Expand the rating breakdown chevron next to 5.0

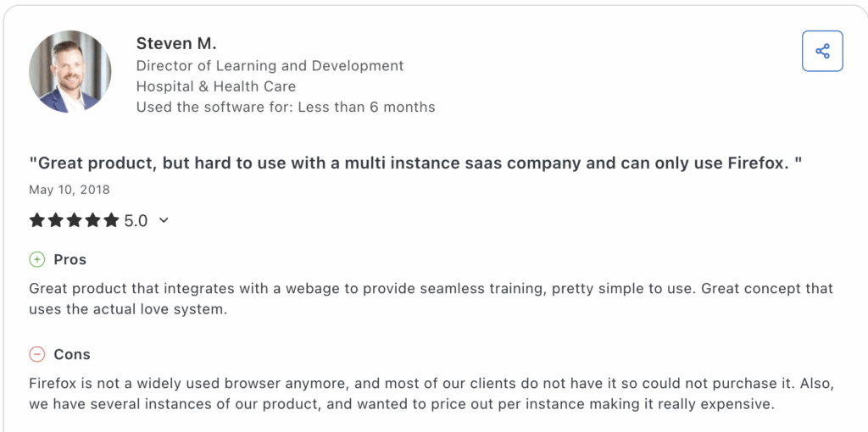(164, 220)
